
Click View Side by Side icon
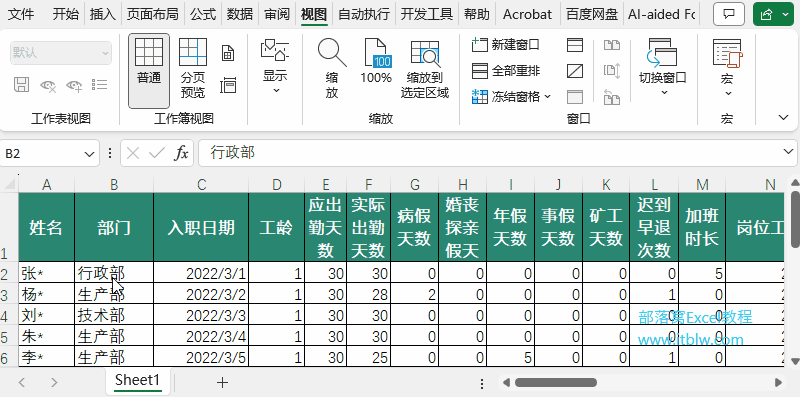612,45
